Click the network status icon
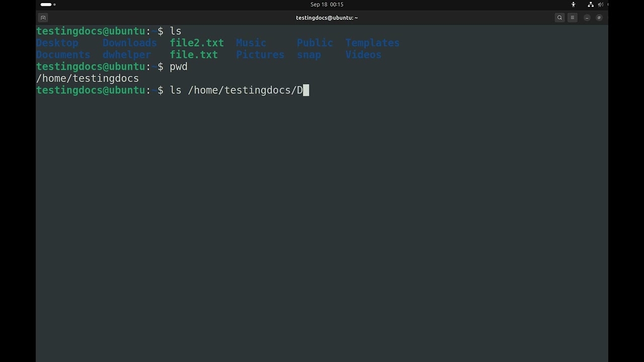 coord(591,5)
